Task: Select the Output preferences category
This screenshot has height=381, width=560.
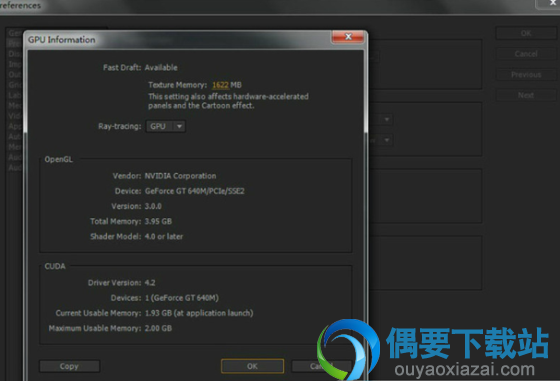Action: [x=15, y=74]
